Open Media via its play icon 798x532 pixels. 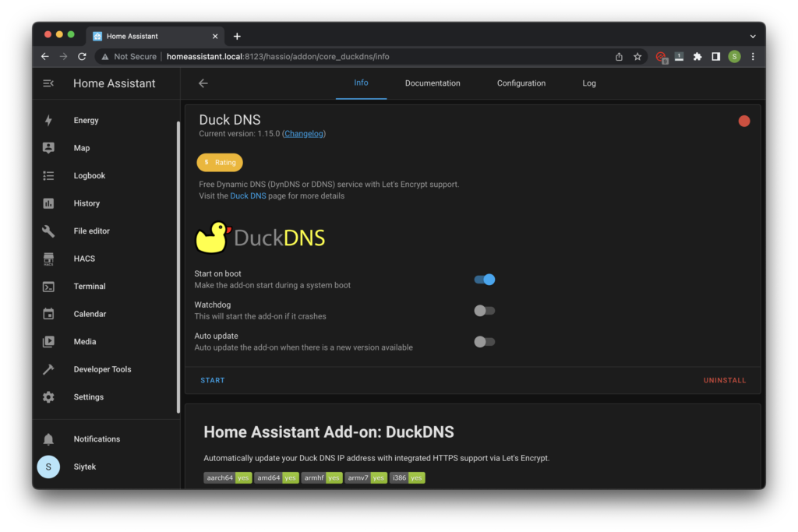[x=48, y=342]
